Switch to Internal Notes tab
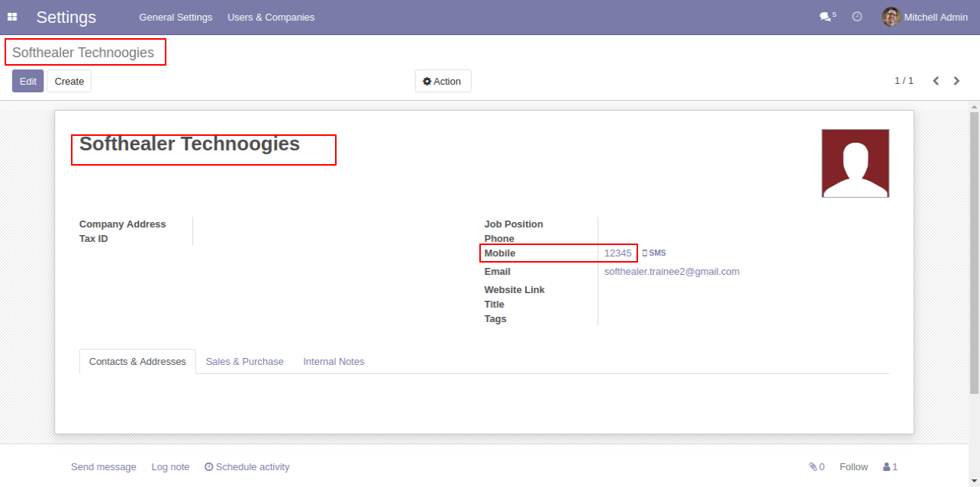Viewport: 980px width, 487px height. (334, 362)
